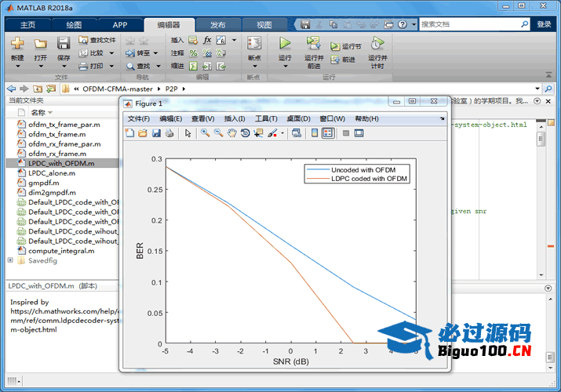Click the Save disk icon in MATLAB ribbon
The width and height of the screenshot is (561, 392).
pos(64,43)
